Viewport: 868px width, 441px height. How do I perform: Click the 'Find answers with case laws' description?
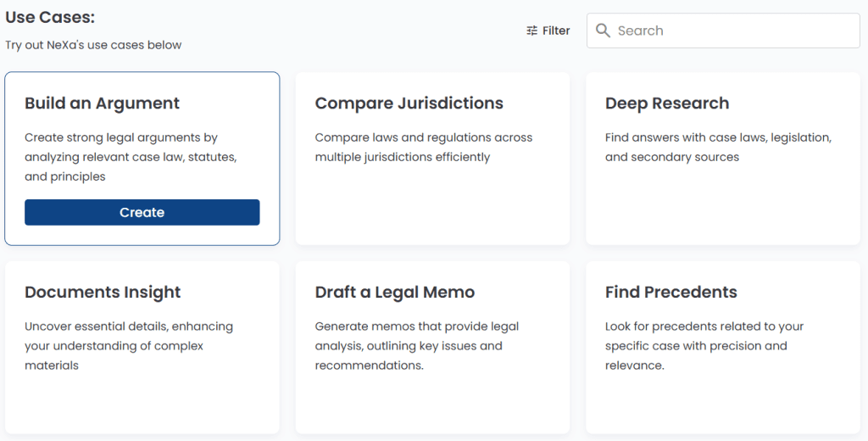point(718,148)
